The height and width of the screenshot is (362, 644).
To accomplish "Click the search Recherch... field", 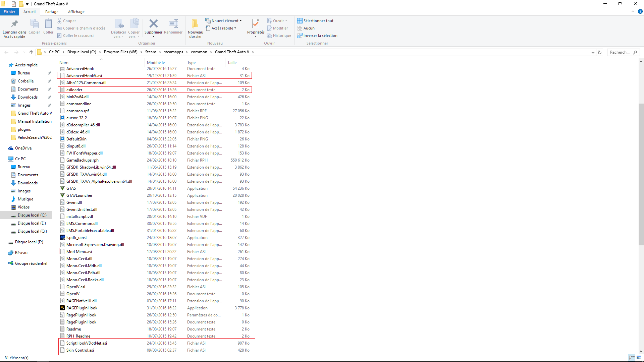I will pyautogui.click(x=620, y=52).
